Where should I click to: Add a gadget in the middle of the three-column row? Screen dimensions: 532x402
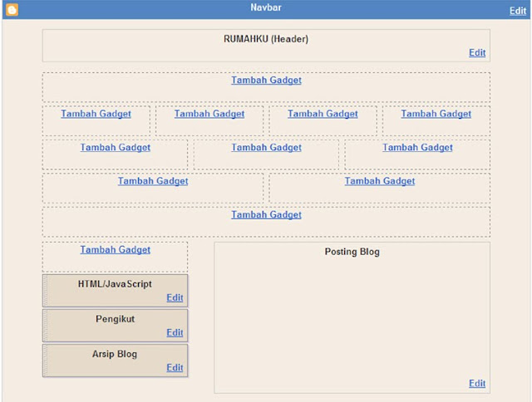266,147
